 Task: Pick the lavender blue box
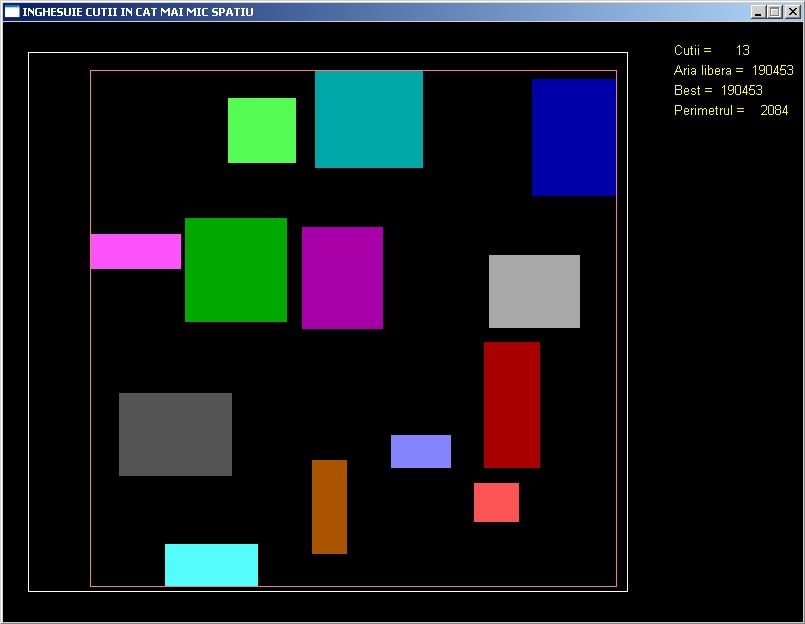(421, 451)
